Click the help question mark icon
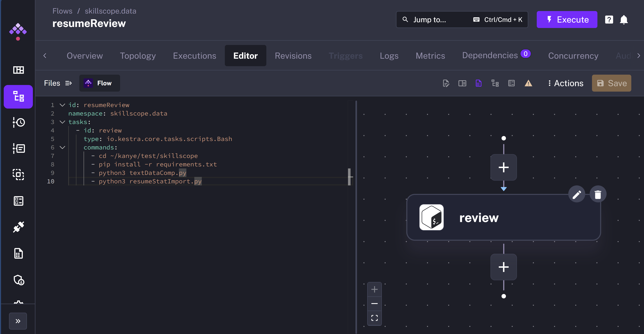644x334 pixels. (609, 20)
